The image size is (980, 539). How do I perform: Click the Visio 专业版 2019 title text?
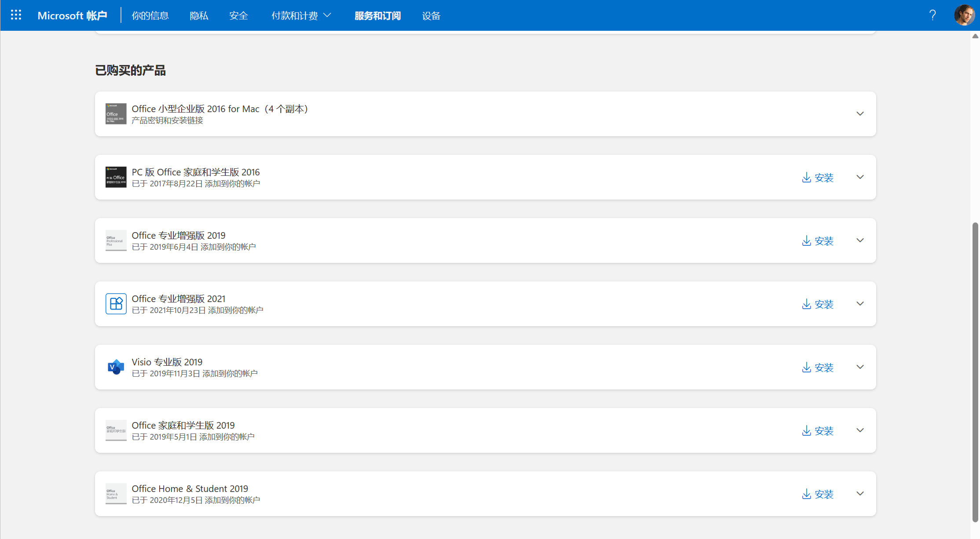167,362
